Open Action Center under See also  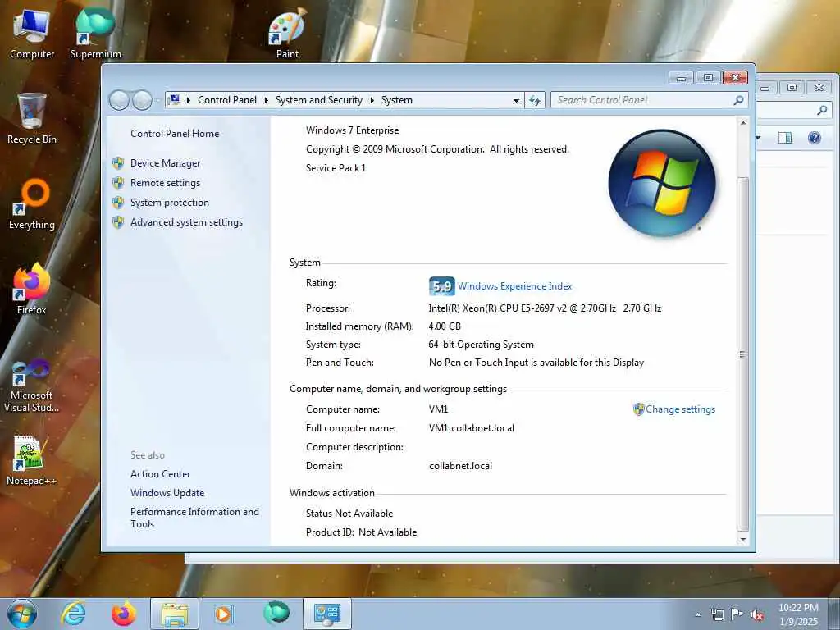pyautogui.click(x=160, y=474)
